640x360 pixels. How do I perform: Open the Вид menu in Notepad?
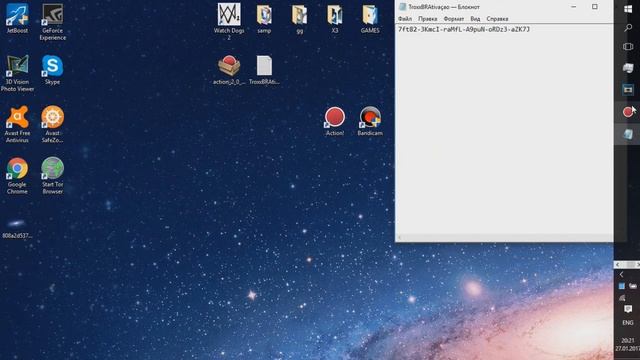coord(475,19)
